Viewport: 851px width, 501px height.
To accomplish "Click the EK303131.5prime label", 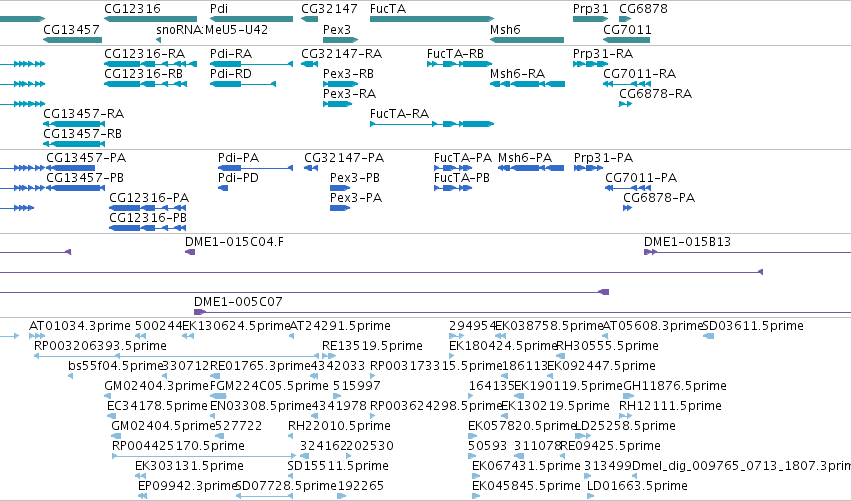I will 189,466.
